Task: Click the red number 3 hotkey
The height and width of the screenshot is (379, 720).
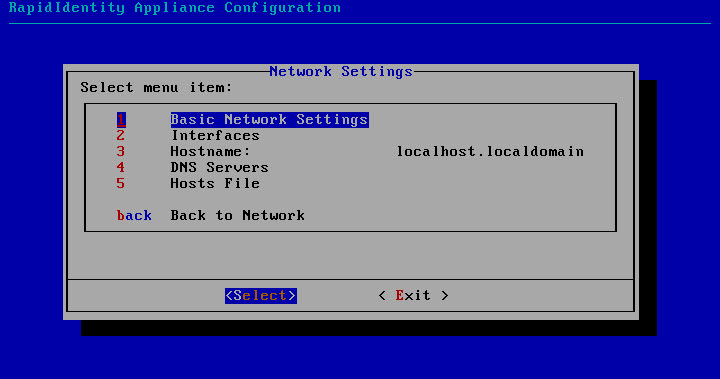Action: point(121,152)
